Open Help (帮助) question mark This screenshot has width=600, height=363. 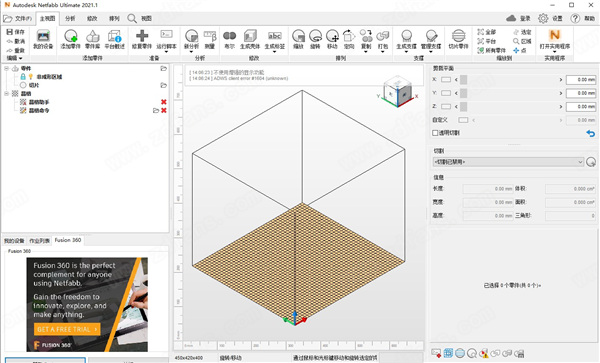(575, 18)
